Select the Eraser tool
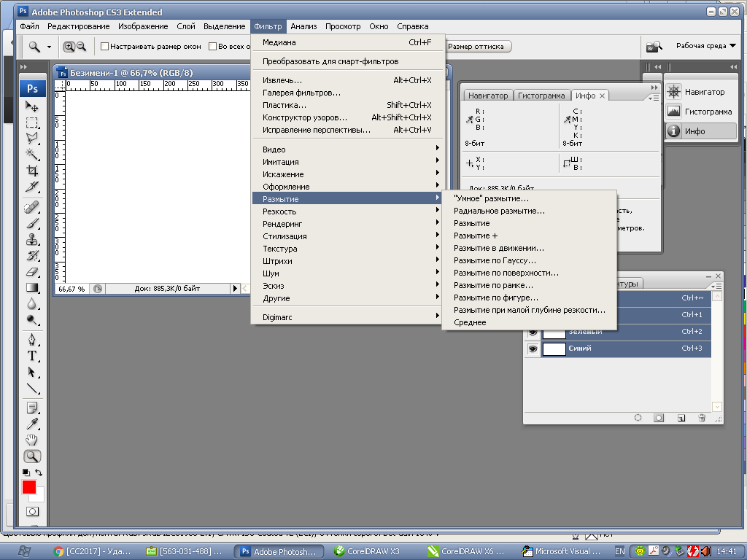Screen dimensions: 747x560 click(x=32, y=271)
